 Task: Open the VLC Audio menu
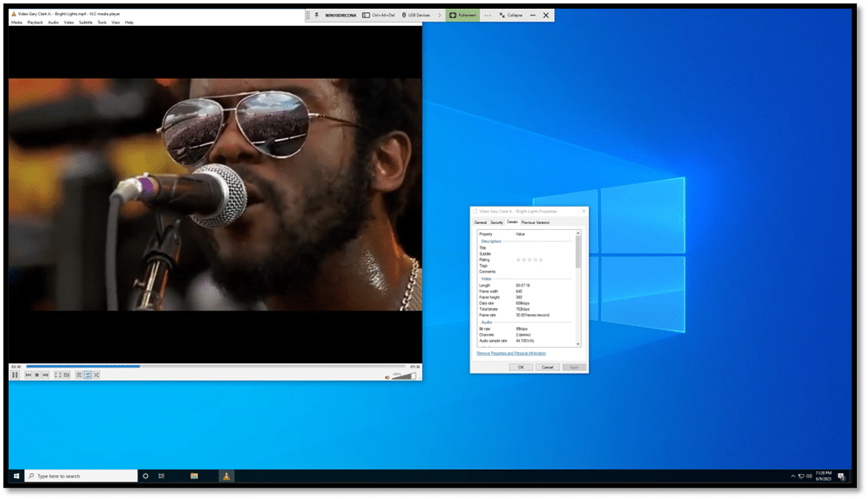point(53,22)
